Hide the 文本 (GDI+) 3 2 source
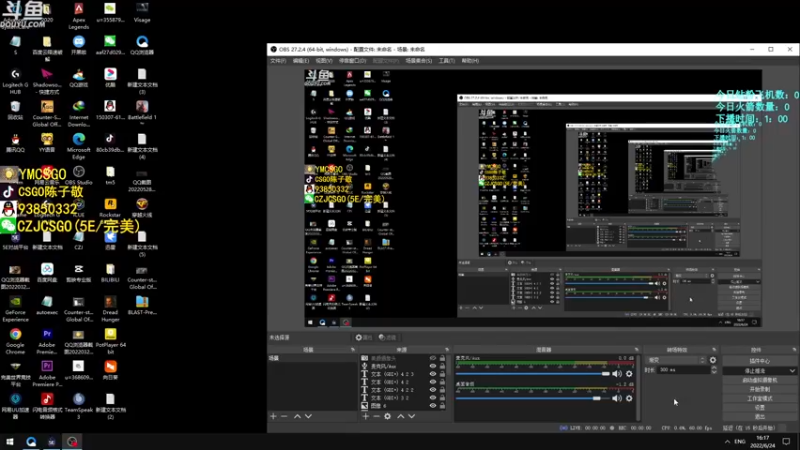The height and width of the screenshot is (450, 800). point(433,398)
